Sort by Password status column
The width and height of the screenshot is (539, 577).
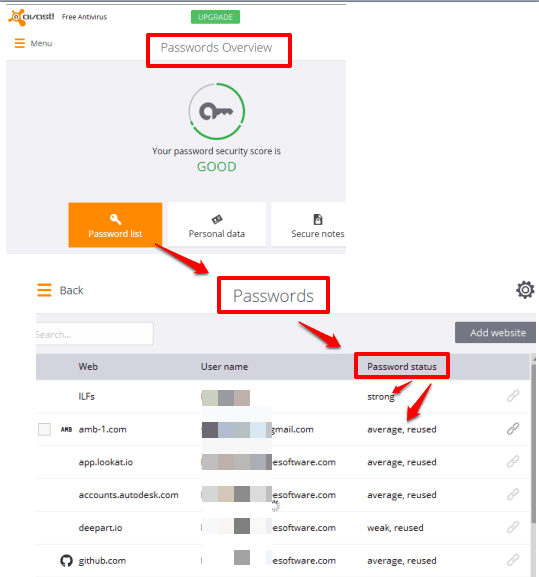pos(402,367)
